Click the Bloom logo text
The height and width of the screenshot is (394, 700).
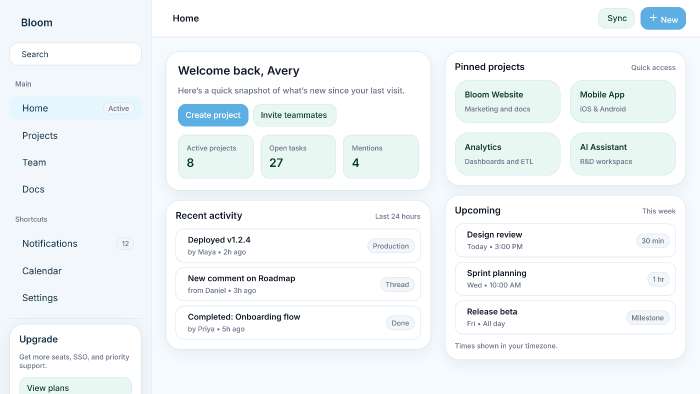[37, 23]
